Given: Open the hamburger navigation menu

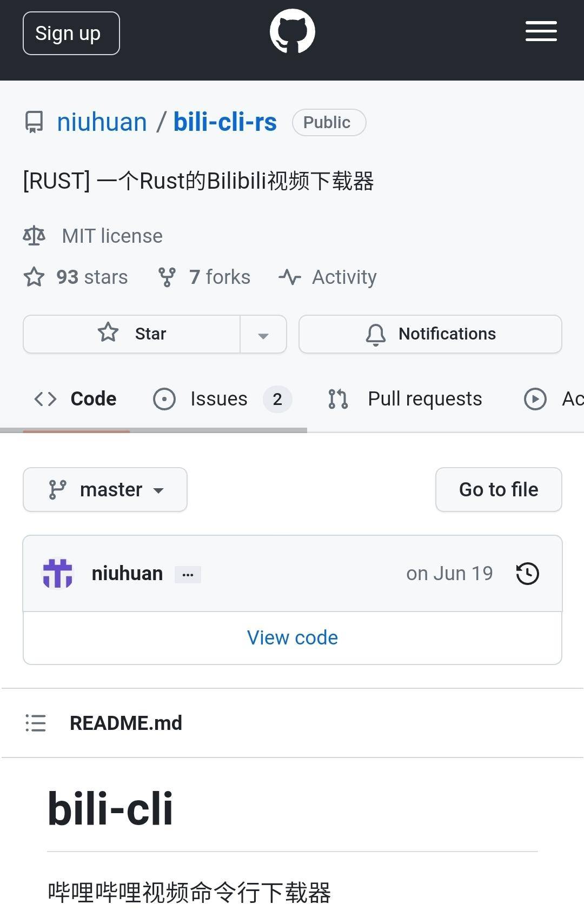Looking at the screenshot, I should [541, 31].
